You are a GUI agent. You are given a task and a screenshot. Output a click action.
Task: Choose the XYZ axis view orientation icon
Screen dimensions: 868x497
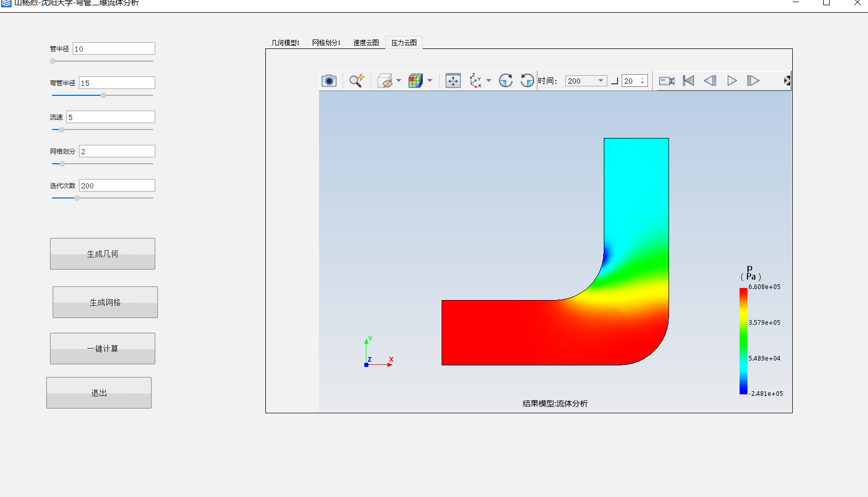coord(475,81)
